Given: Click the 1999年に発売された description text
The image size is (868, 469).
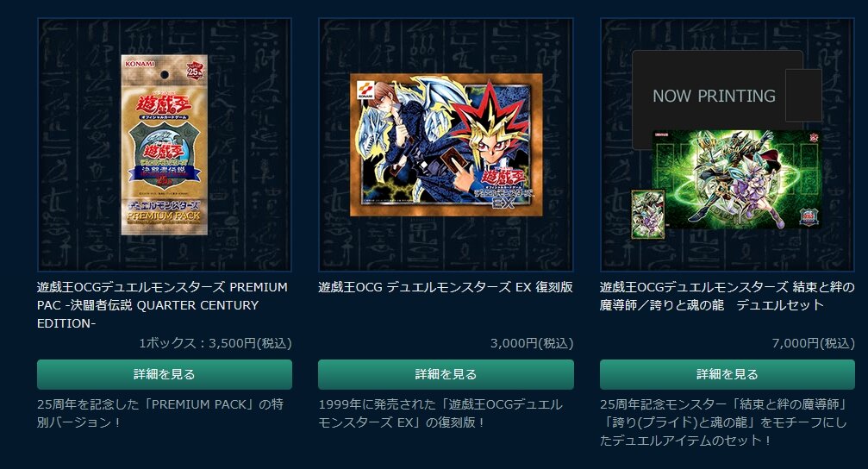Looking at the screenshot, I should click(x=440, y=413).
